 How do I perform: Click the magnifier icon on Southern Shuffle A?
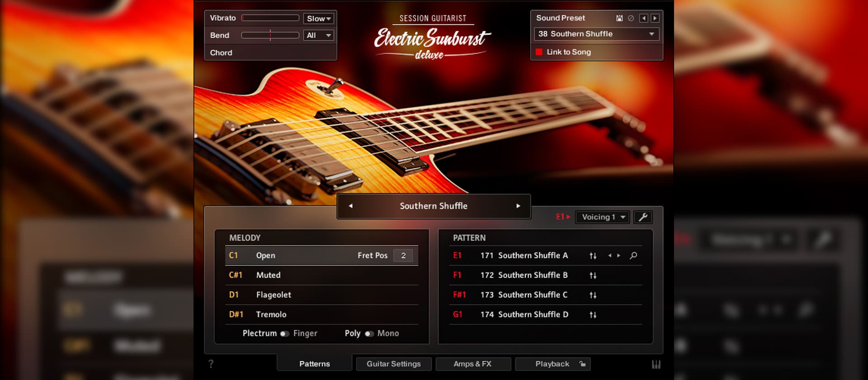(x=633, y=256)
